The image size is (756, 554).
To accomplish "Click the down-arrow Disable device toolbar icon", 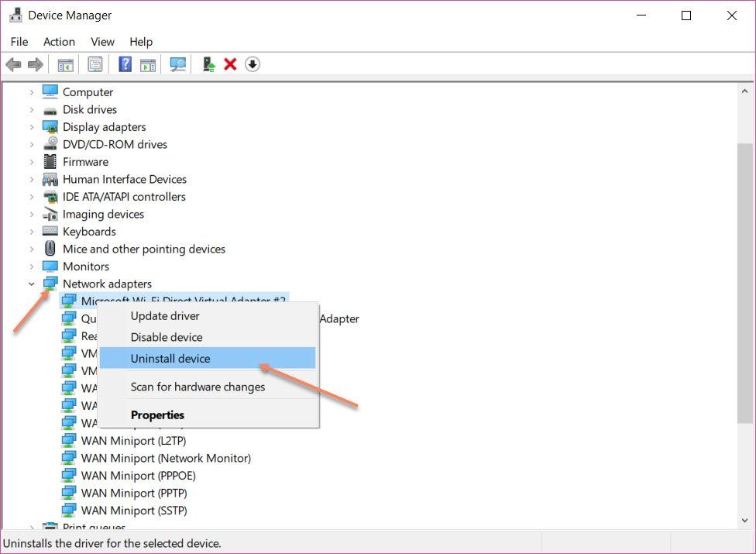I will click(252, 64).
